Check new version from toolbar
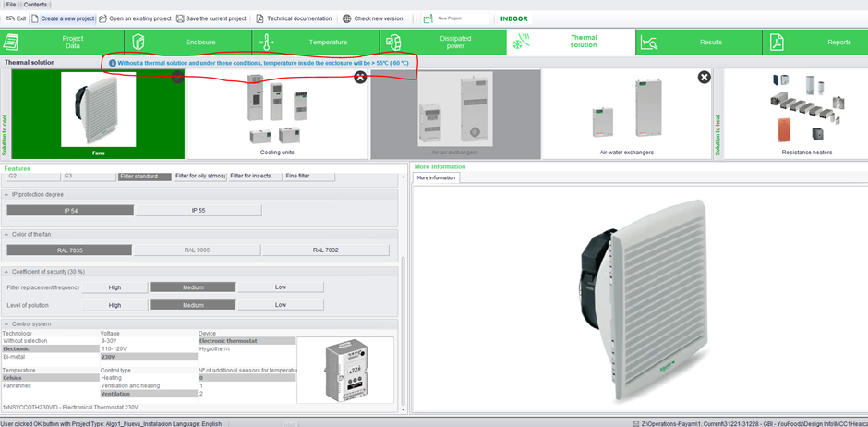 click(x=346, y=18)
